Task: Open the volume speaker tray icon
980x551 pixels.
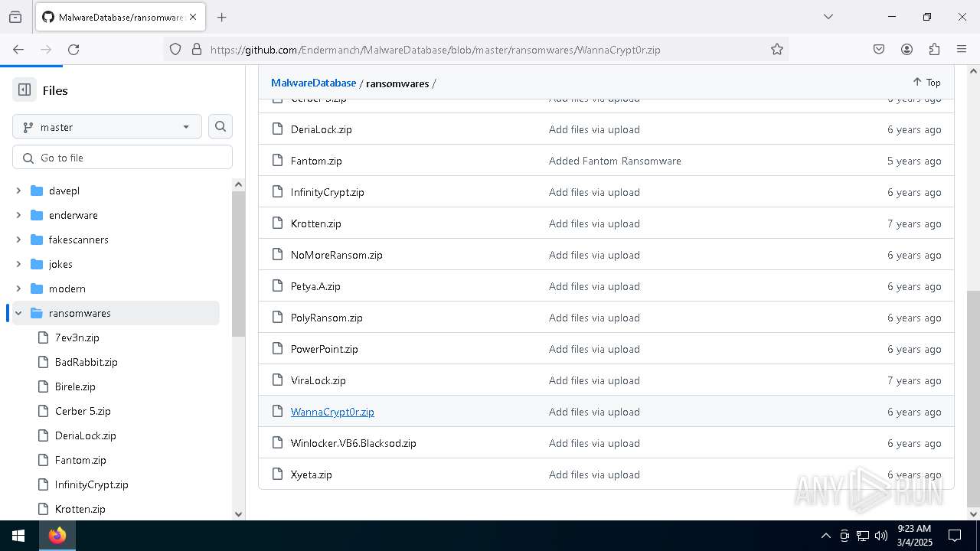Action: pyautogui.click(x=881, y=536)
